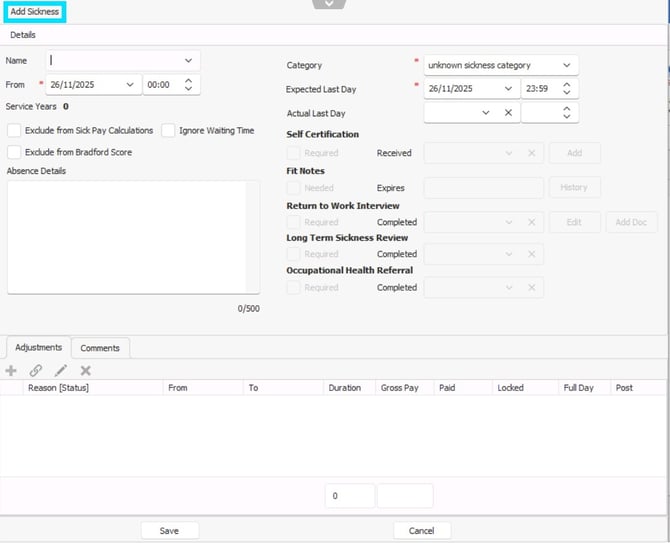Clear the Actual Last Day date
Screen dimensions: 670x543
tap(508, 113)
